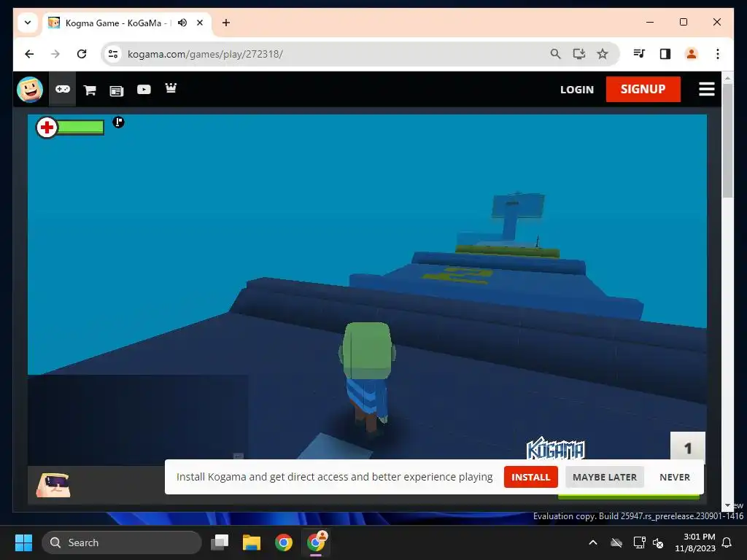The width and height of the screenshot is (747, 560).
Task: Select the Kogma Game browser tab
Action: coord(127,23)
